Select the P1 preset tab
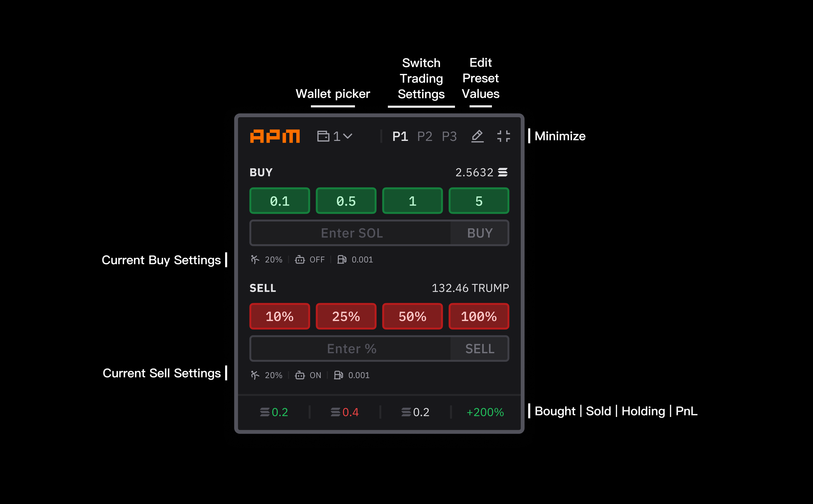Screen dimensions: 813x504 [x=400, y=136]
